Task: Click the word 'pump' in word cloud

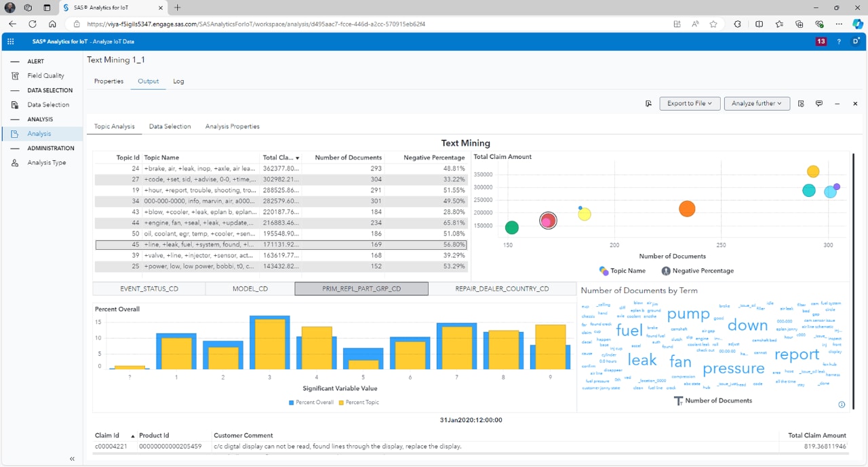Action: click(x=688, y=314)
